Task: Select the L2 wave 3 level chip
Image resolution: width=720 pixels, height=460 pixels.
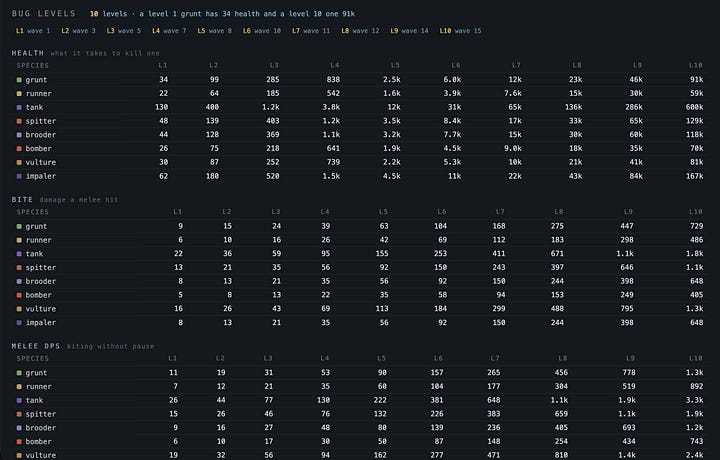Action: point(79,31)
